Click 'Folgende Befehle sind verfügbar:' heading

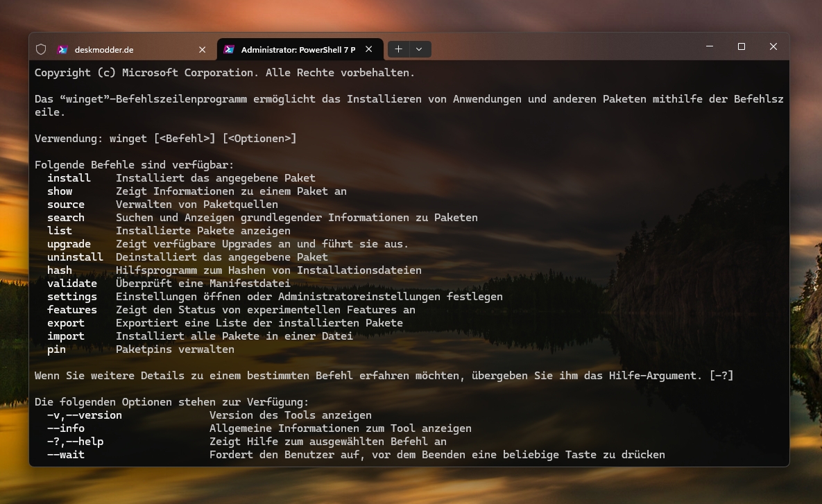pos(134,165)
